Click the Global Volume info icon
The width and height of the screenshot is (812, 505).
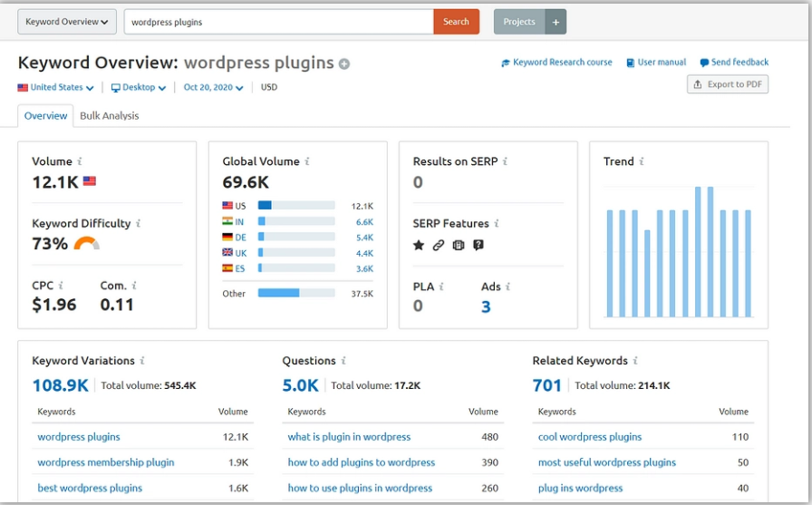click(x=307, y=161)
